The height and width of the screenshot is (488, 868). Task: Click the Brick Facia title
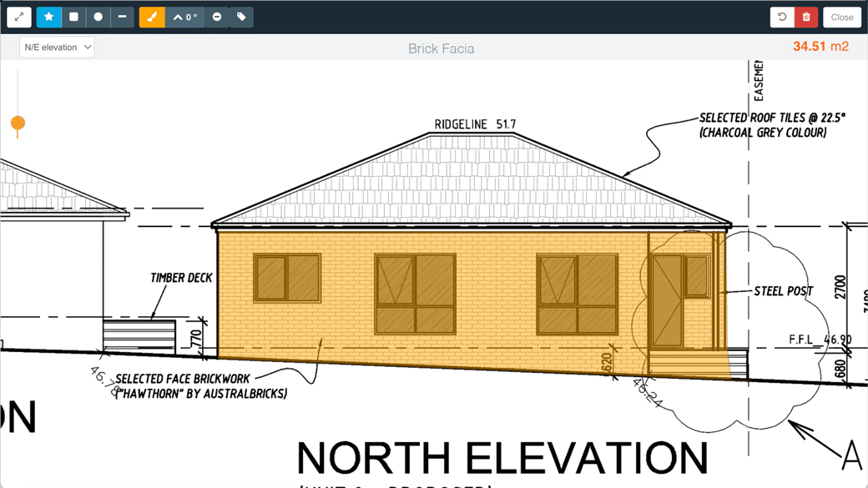point(442,48)
